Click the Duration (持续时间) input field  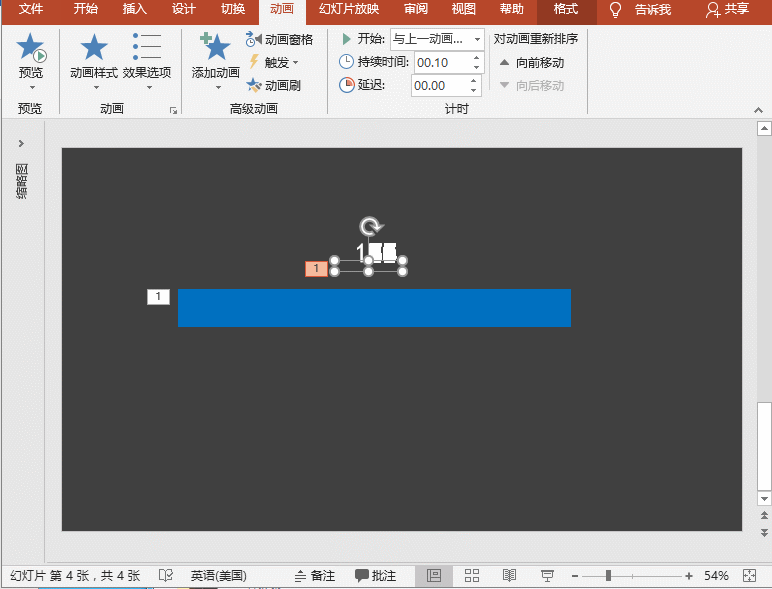pyautogui.click(x=443, y=63)
